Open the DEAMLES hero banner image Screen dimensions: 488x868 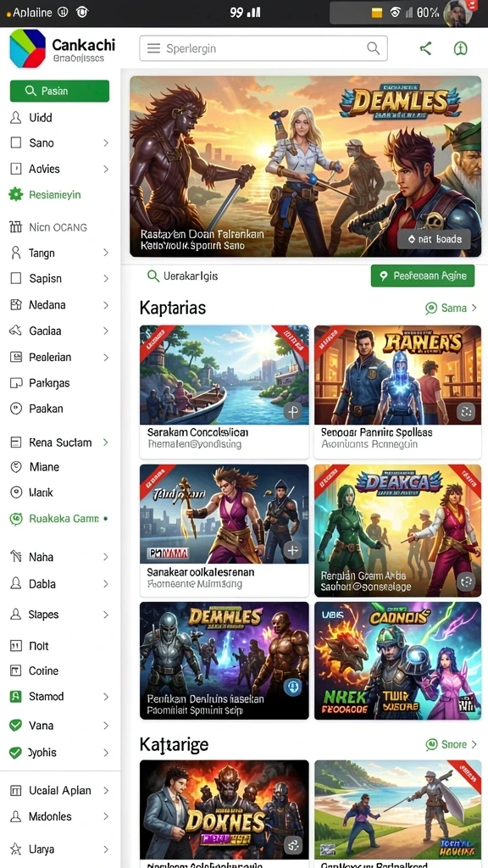[305, 166]
